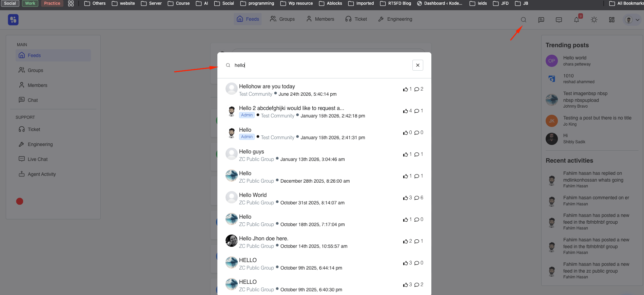644x295 pixels.
Task: Click comment icon on Hellohow are you today
Action: click(416, 89)
